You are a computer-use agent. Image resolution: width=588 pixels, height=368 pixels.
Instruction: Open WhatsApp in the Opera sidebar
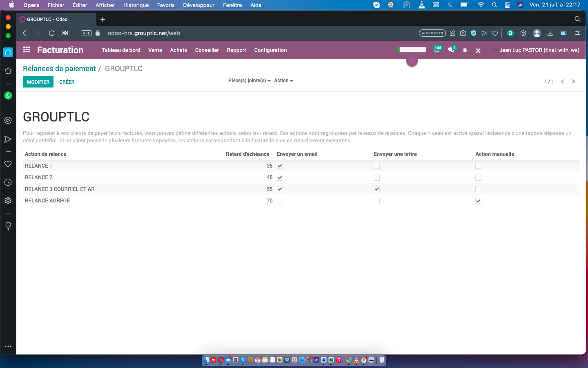pyautogui.click(x=8, y=96)
